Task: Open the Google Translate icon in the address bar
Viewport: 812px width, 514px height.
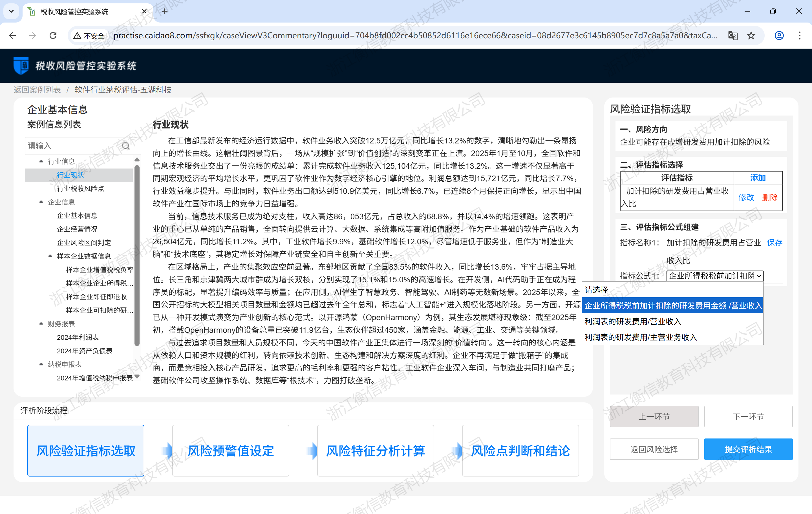Action: coord(733,36)
